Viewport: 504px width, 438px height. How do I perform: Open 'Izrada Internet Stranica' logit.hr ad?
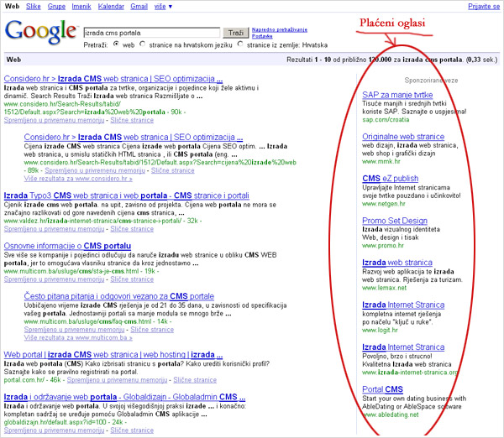(403, 305)
